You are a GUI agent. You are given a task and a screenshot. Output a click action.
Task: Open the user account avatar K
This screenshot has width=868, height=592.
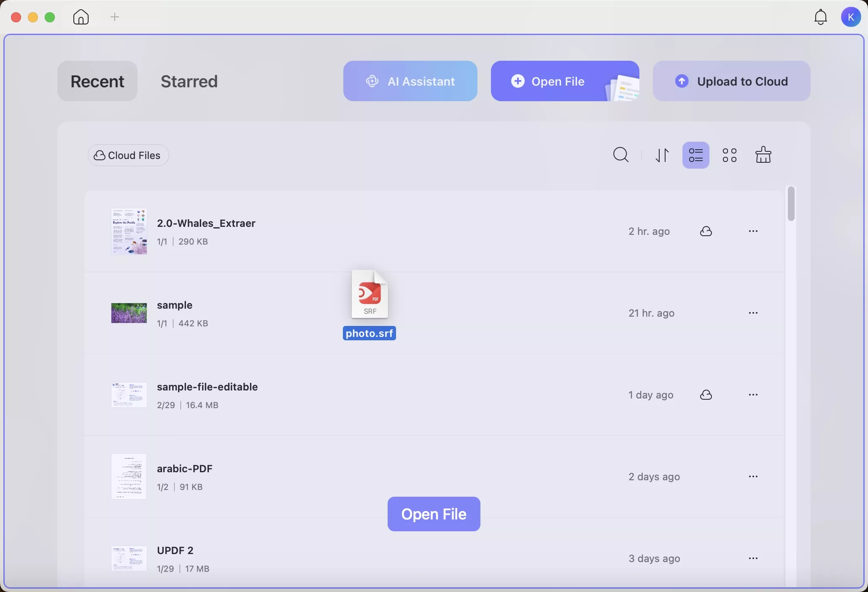coord(851,17)
